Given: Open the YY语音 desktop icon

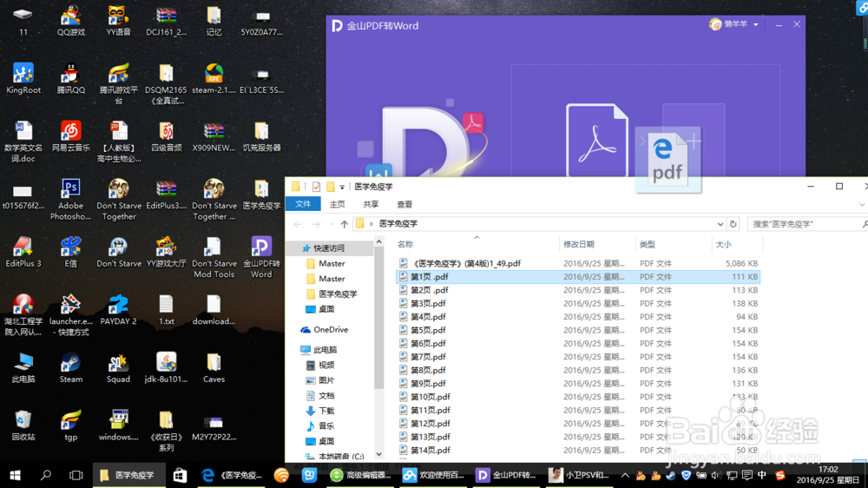Looking at the screenshot, I should (118, 21).
